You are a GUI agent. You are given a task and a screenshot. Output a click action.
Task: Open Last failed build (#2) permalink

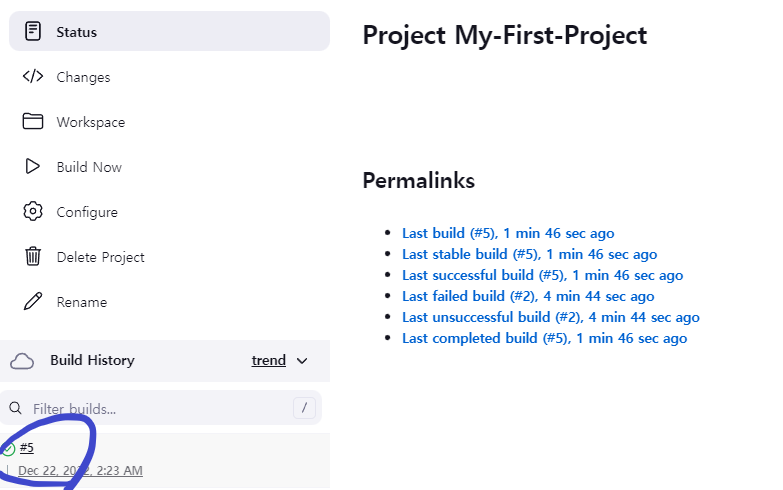pyautogui.click(x=528, y=296)
